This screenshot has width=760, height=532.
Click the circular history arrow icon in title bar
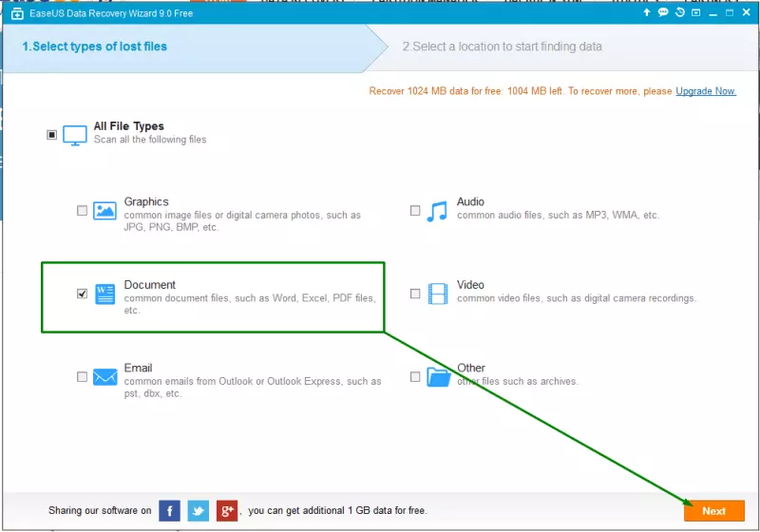678,14
